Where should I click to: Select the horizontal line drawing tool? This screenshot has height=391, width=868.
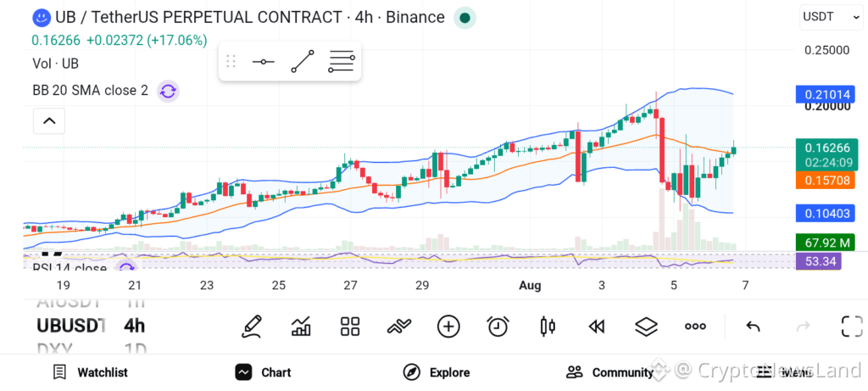click(263, 61)
